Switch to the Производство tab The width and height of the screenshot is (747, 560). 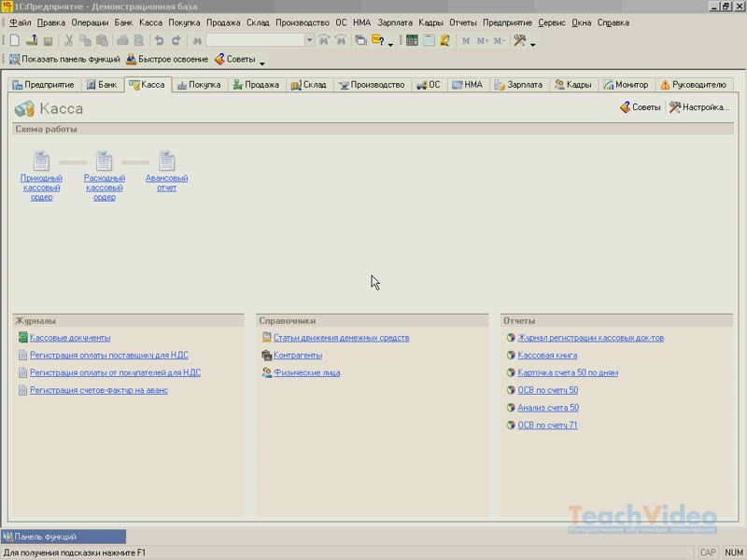point(372,85)
